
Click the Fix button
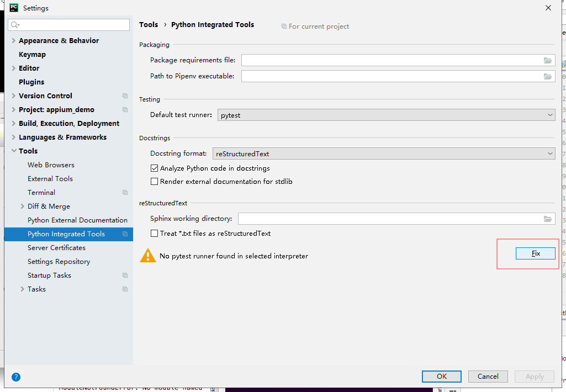535,253
